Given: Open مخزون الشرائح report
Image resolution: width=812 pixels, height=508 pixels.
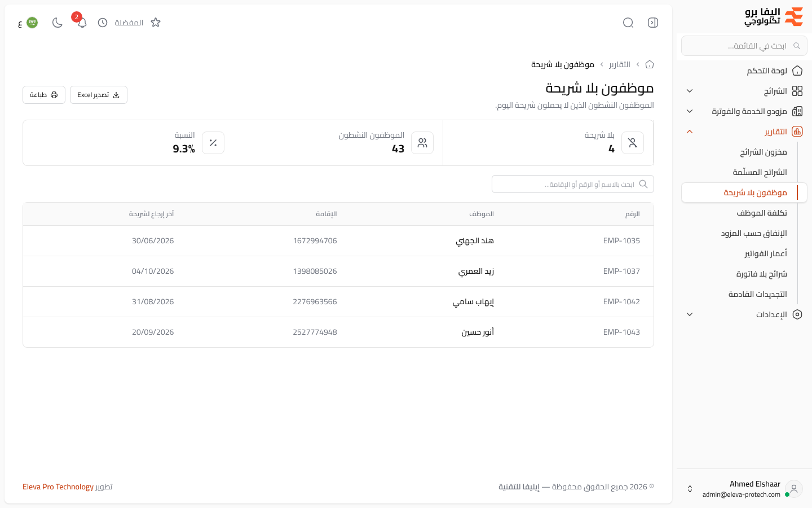Looking at the screenshot, I should 764,152.
